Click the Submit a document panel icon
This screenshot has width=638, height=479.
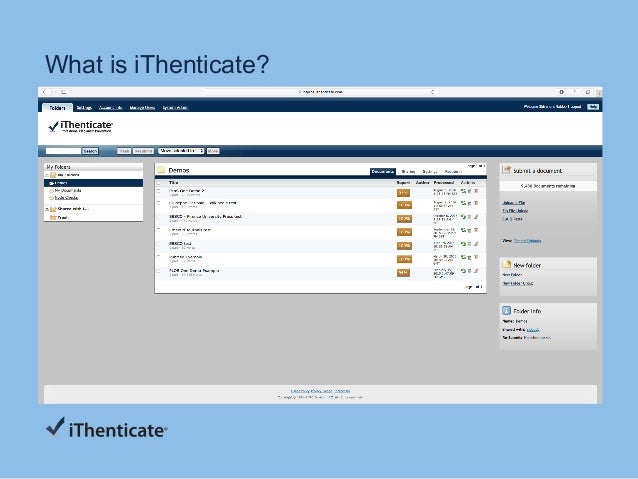click(x=506, y=170)
